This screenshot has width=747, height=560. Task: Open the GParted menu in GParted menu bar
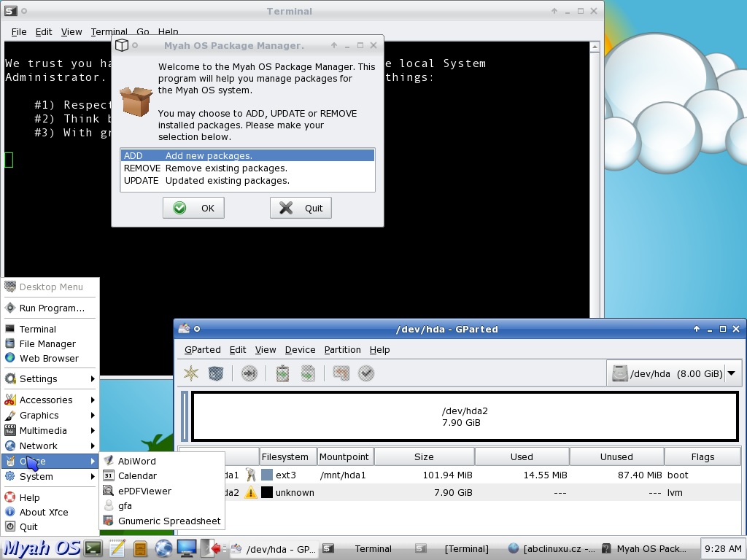pyautogui.click(x=203, y=349)
